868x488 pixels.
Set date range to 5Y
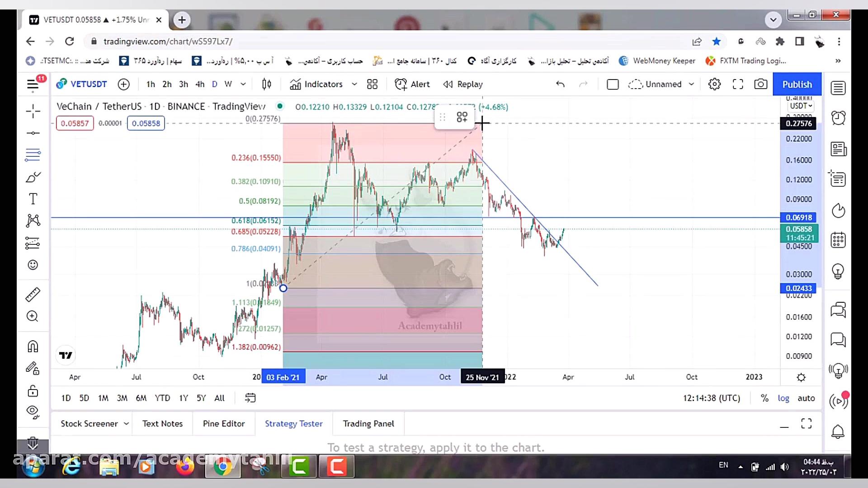[201, 398]
